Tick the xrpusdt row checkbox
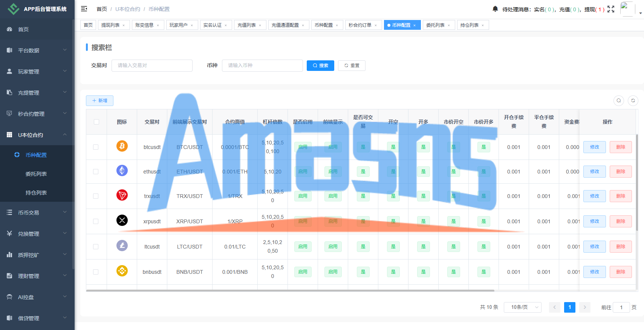 pyautogui.click(x=96, y=221)
